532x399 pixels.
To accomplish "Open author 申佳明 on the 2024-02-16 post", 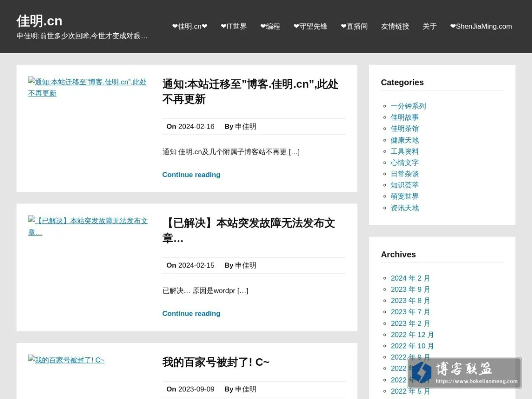I will (x=246, y=126).
